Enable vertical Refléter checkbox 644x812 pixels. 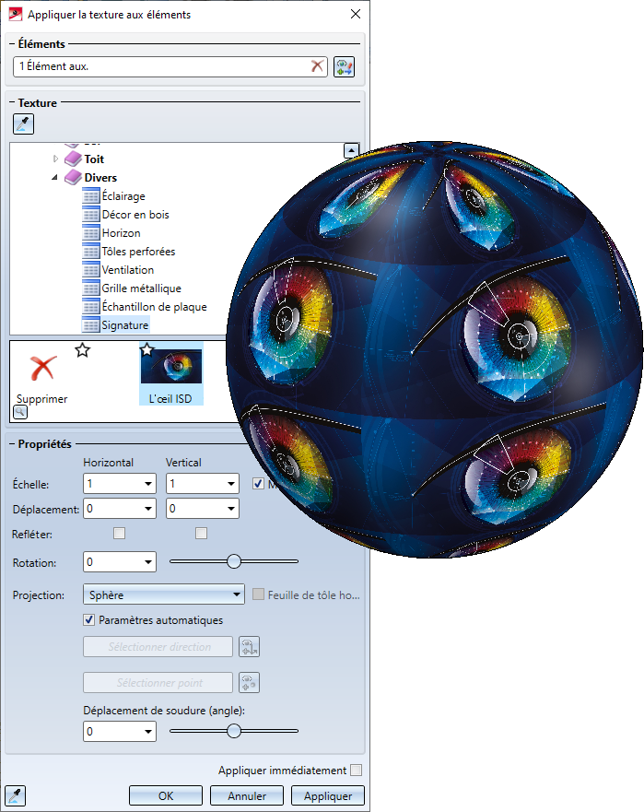click(202, 534)
